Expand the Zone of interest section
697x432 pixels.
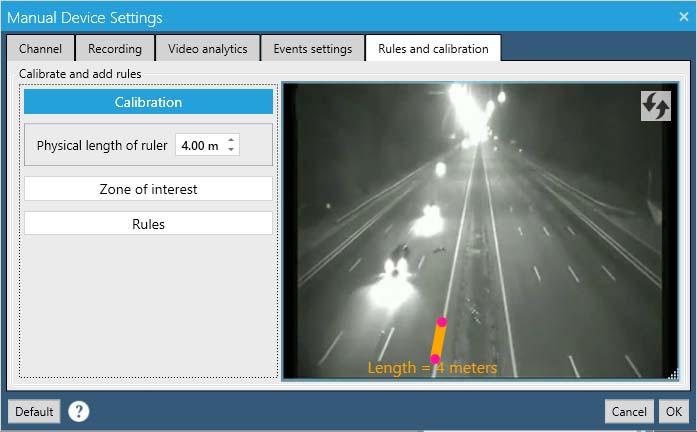click(x=148, y=189)
